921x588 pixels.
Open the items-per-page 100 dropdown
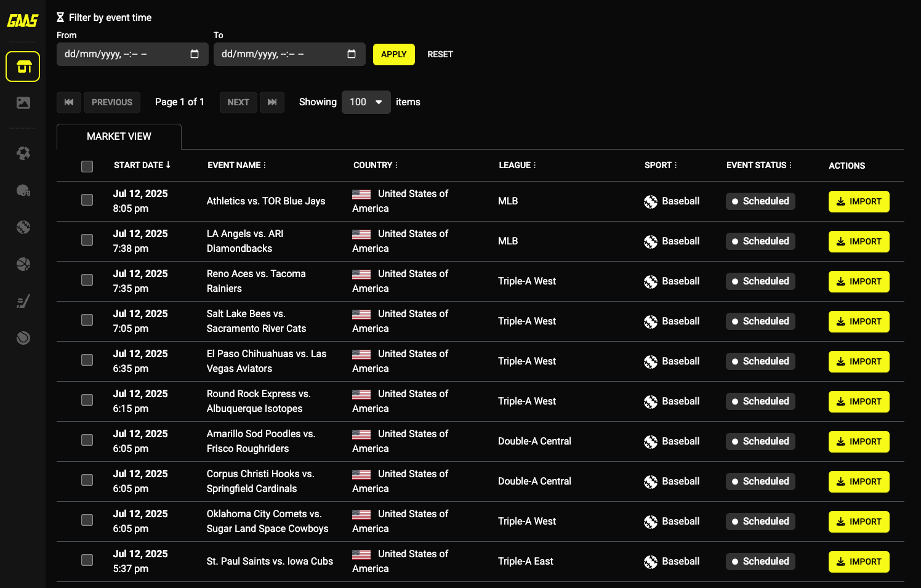point(366,102)
